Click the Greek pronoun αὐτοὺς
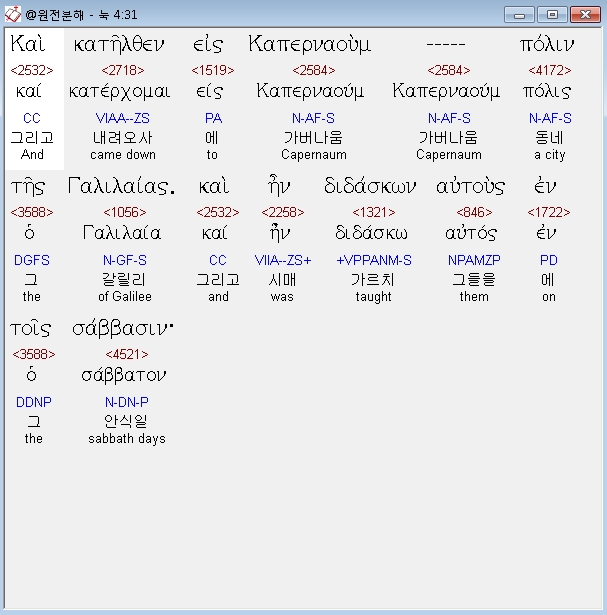This screenshot has height=615, width=607. coord(470,187)
